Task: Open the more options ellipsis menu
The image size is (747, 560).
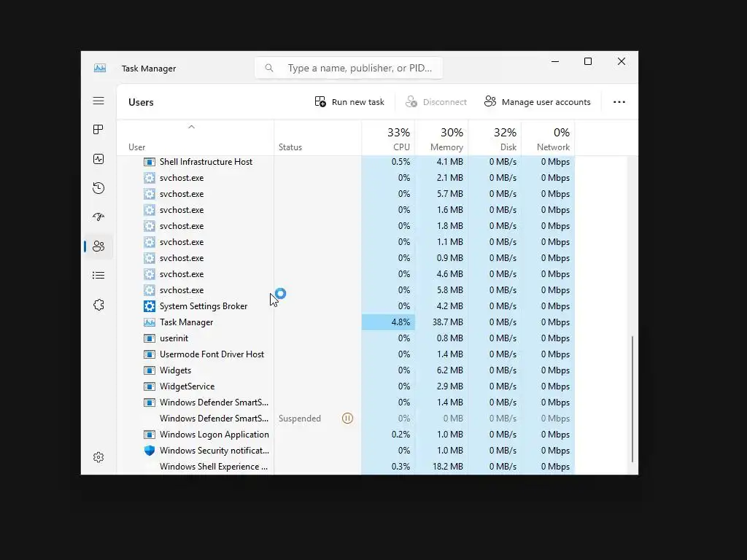Action: pyautogui.click(x=619, y=102)
